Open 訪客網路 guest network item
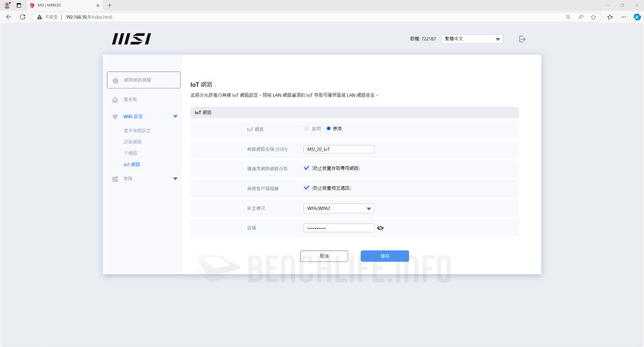The width and height of the screenshot is (644, 347). pos(133,142)
